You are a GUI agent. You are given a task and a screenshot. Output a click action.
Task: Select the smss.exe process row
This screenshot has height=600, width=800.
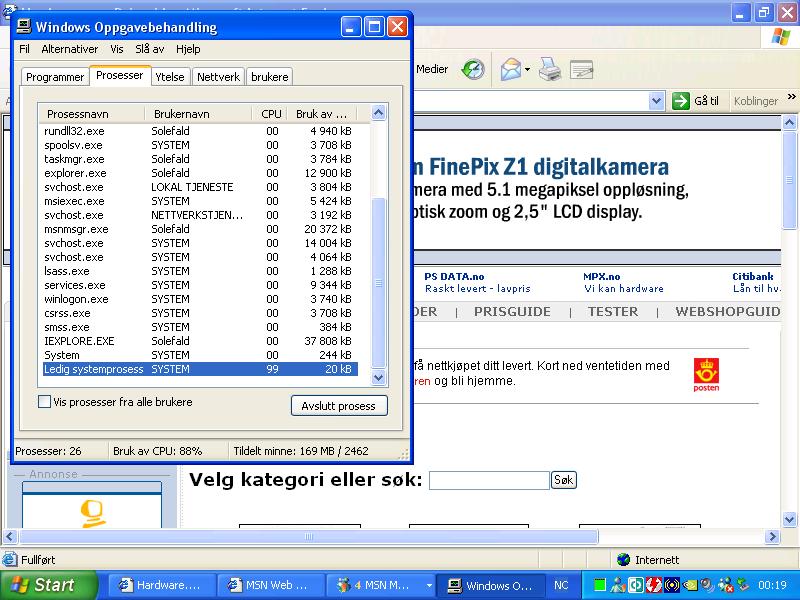200,327
